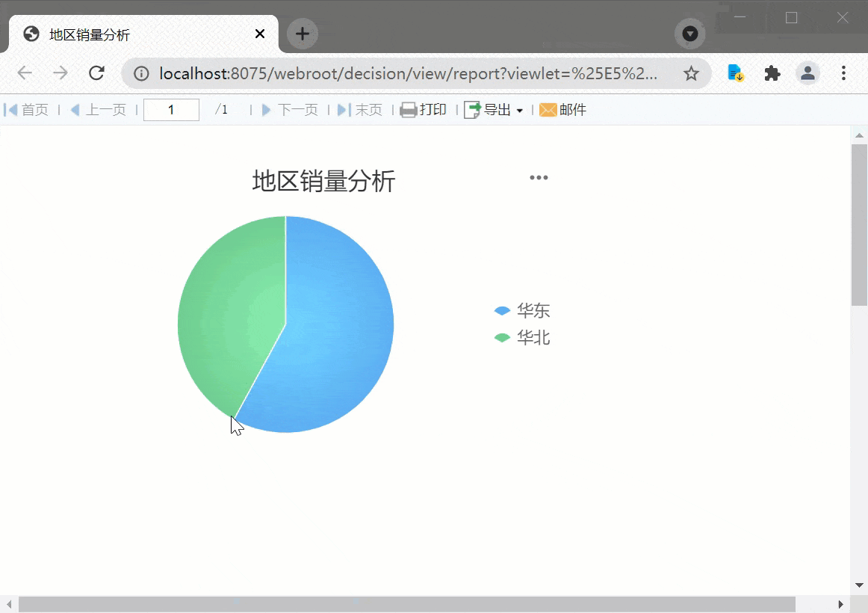
Task: Click the browser forward arrow
Action: [x=61, y=73]
